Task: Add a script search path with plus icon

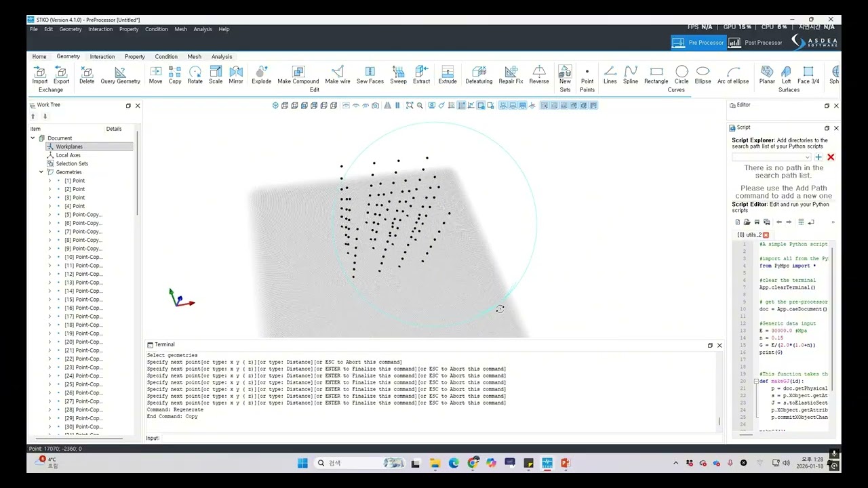Action: [818, 157]
